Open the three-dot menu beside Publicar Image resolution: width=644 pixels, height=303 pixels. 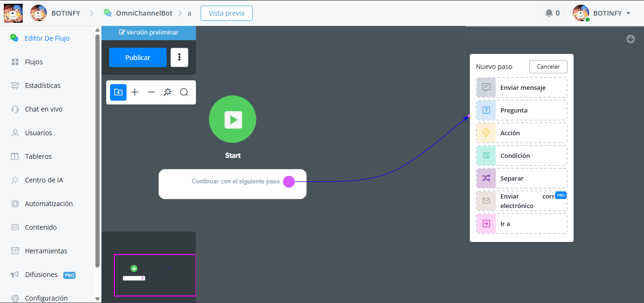(179, 58)
